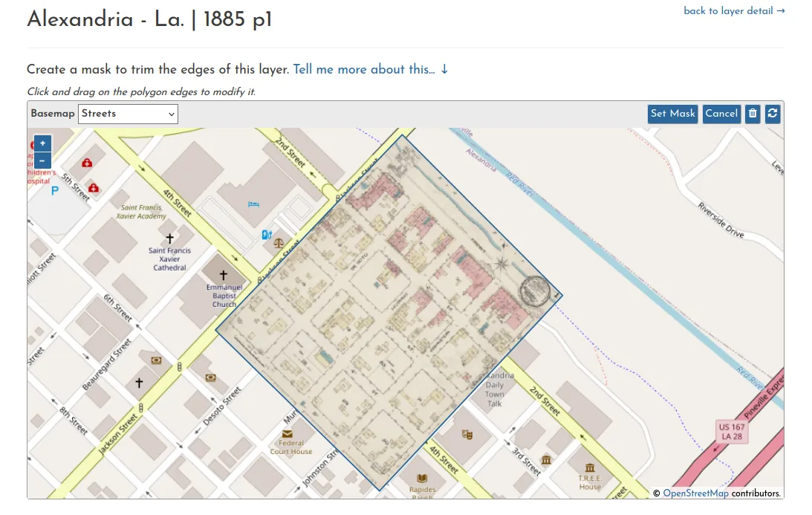The image size is (812, 515).
Task: Click the refresh icon to reset the polygon
Action: 773,114
